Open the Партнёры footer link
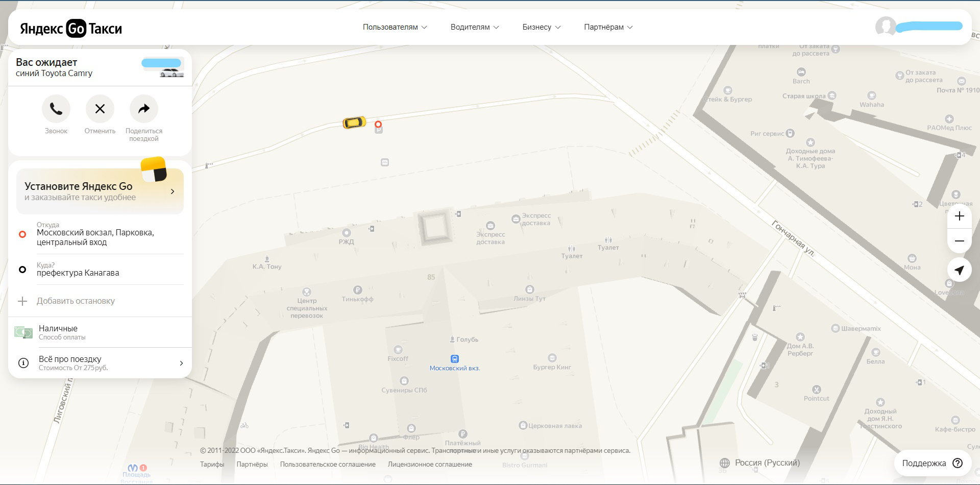 [252, 465]
